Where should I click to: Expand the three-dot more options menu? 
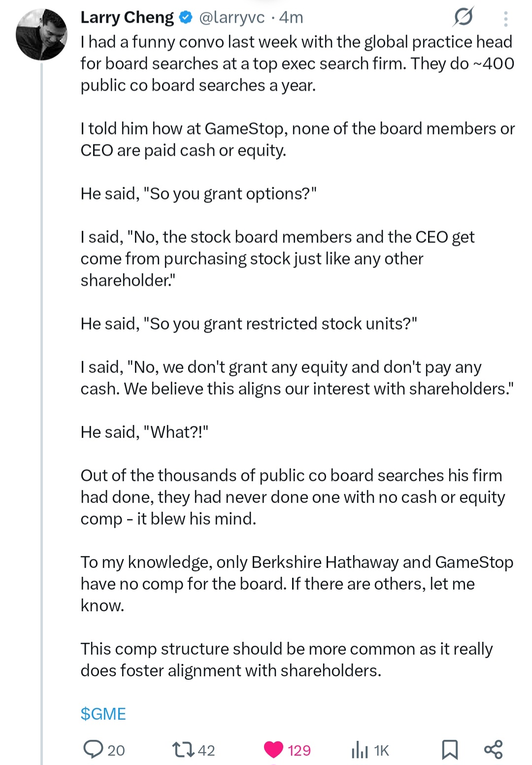coord(505,19)
